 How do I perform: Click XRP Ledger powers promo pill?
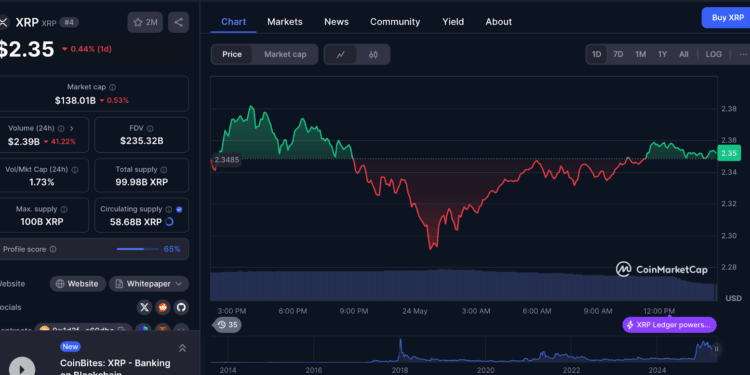tap(669, 325)
